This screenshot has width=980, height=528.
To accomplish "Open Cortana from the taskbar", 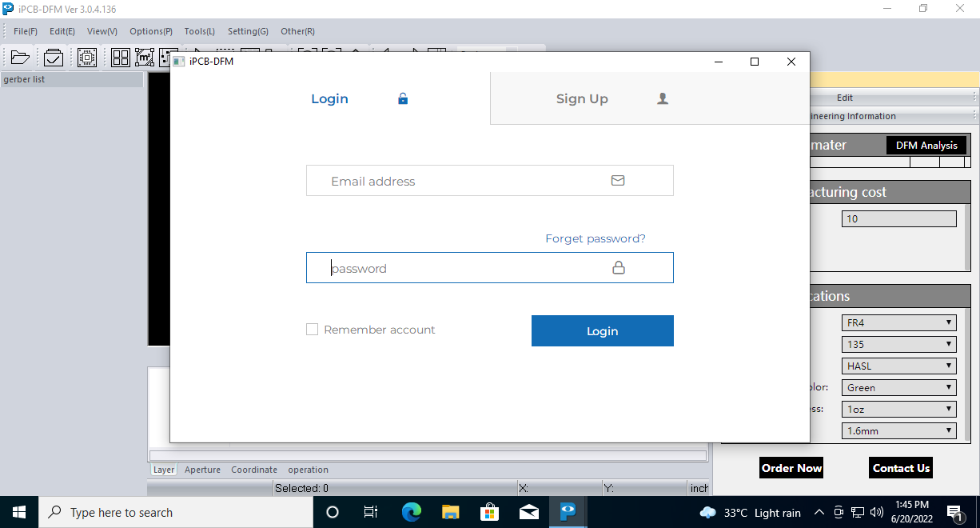I will tap(333, 512).
